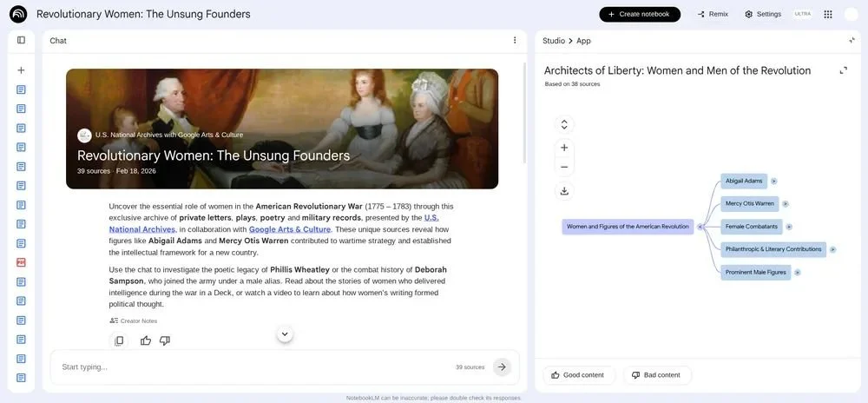Click the App breadcrumb item
This screenshot has width=868, height=403.
pos(583,41)
